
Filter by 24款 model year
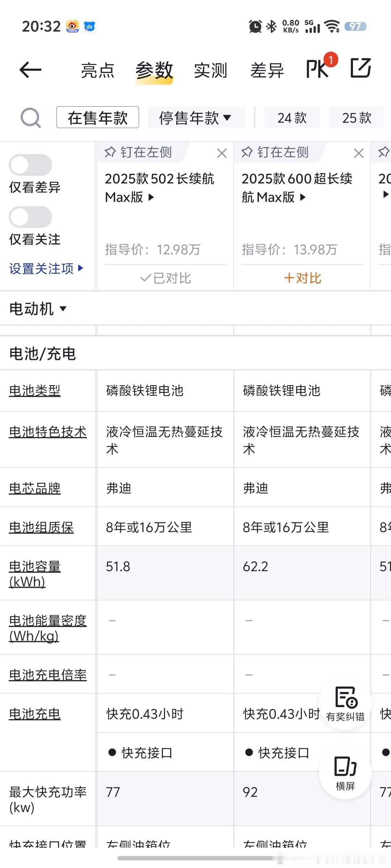(292, 118)
